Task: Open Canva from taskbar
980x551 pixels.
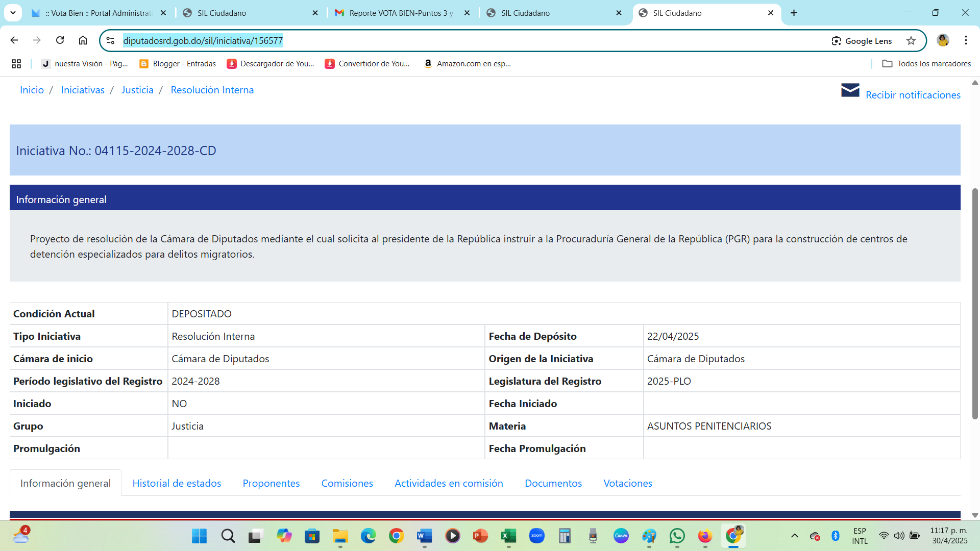Action: click(621, 536)
